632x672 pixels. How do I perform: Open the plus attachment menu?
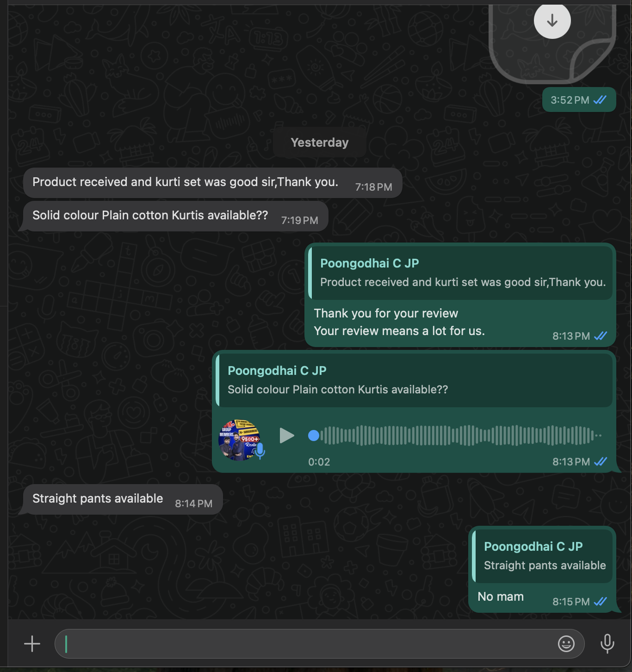tap(32, 644)
